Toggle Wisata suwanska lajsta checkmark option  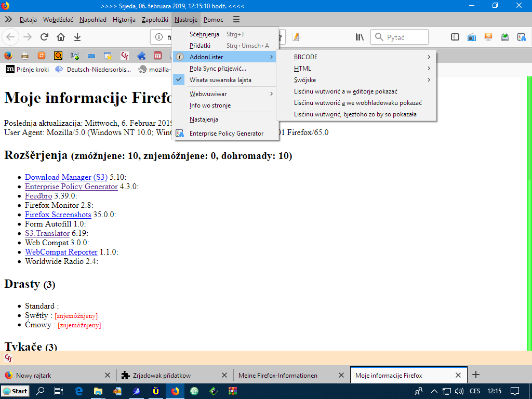point(225,80)
